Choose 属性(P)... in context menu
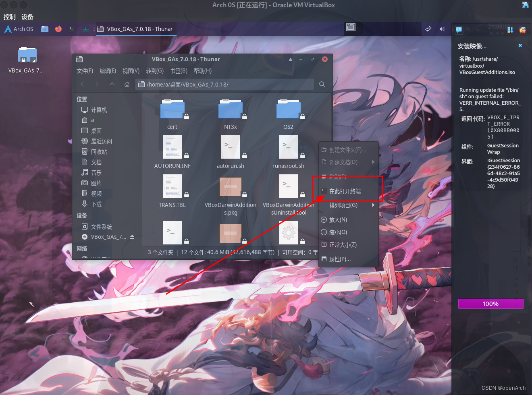Viewport: 532px width, 395px height. (x=349, y=259)
